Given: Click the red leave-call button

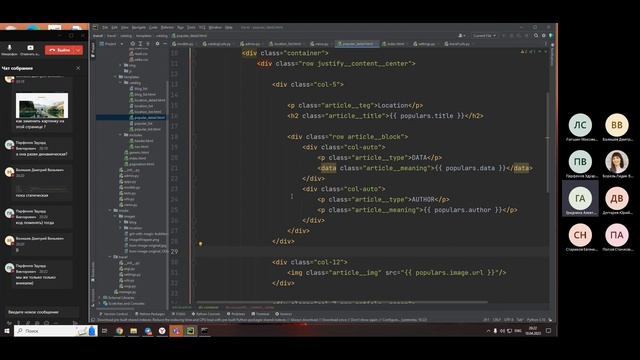Looking at the screenshot, I should pyautogui.click(x=59, y=50).
